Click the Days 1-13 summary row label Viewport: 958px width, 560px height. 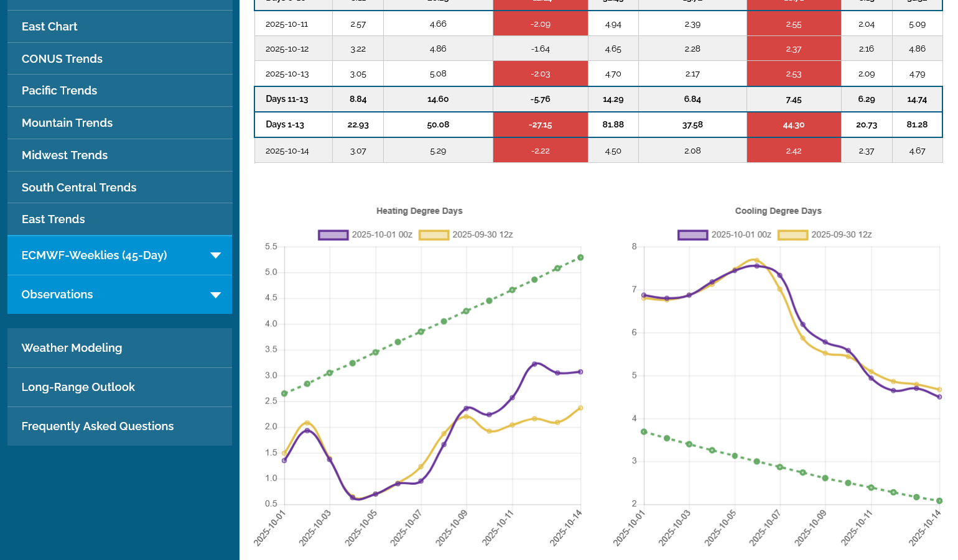(285, 125)
